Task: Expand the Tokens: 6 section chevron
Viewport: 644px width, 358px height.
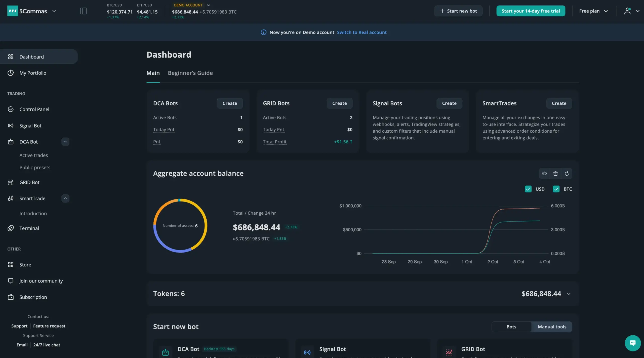Action: click(x=569, y=294)
